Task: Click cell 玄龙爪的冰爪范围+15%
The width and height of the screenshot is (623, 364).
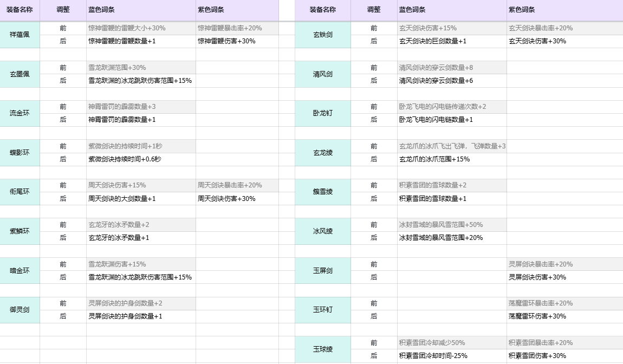Action: [452, 159]
